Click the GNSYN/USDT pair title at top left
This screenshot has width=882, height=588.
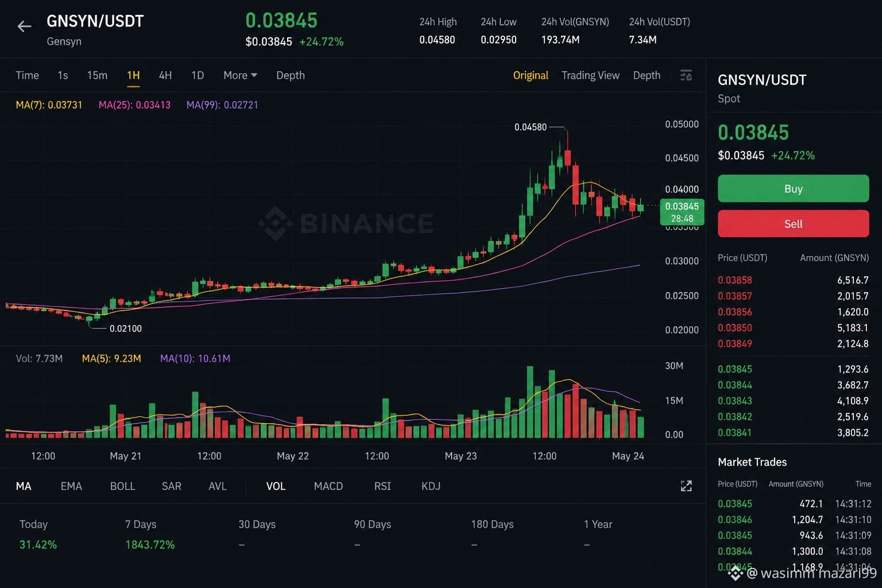click(x=95, y=21)
